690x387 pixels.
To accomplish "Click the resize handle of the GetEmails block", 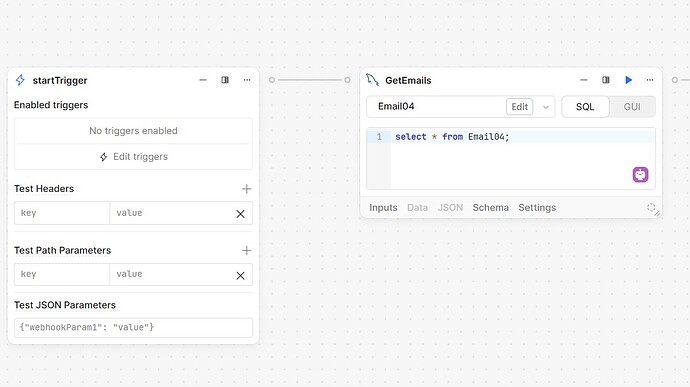I will 657,214.
